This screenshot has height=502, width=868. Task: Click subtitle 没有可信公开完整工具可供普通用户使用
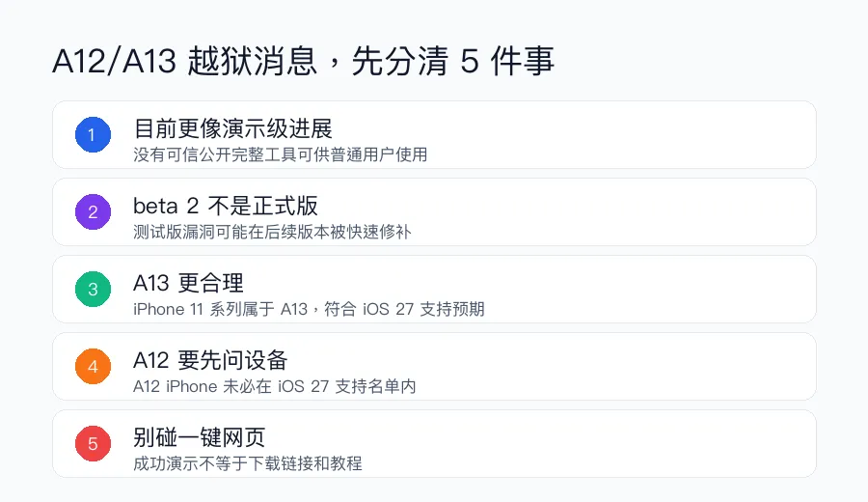click(280, 154)
